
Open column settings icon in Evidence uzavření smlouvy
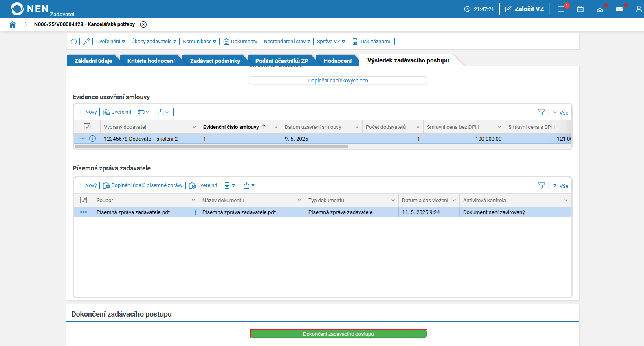87,127
